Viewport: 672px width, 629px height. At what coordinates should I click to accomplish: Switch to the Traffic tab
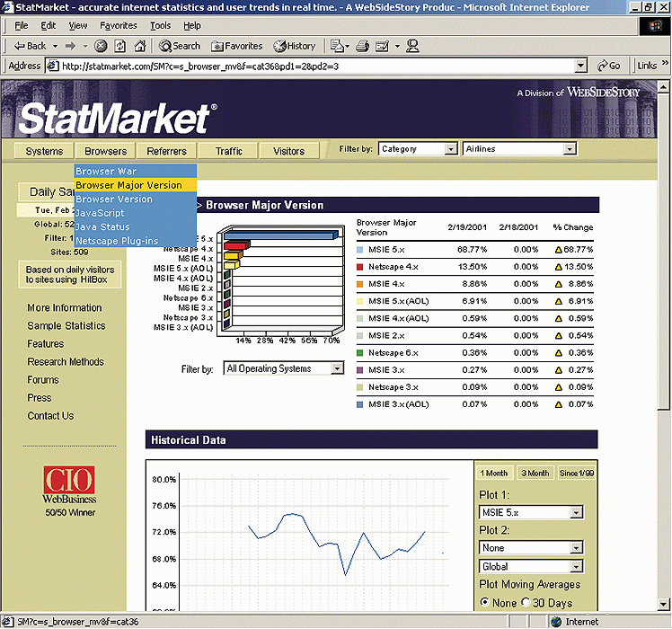click(x=228, y=151)
